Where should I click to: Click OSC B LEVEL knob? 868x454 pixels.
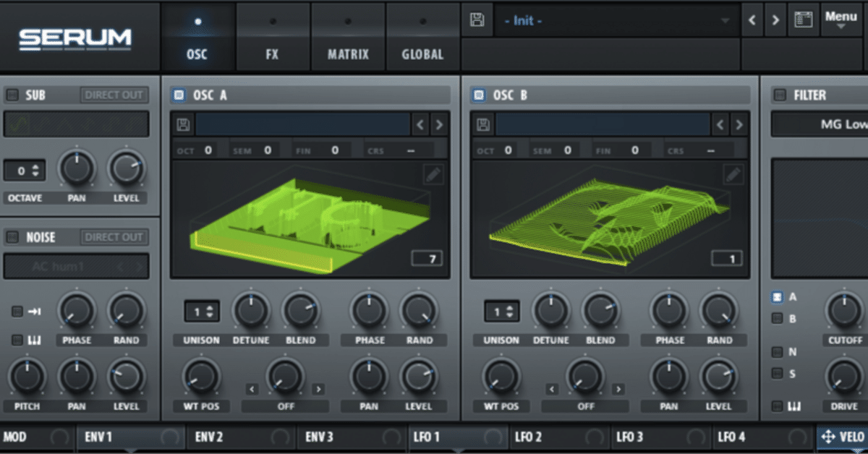click(x=718, y=377)
